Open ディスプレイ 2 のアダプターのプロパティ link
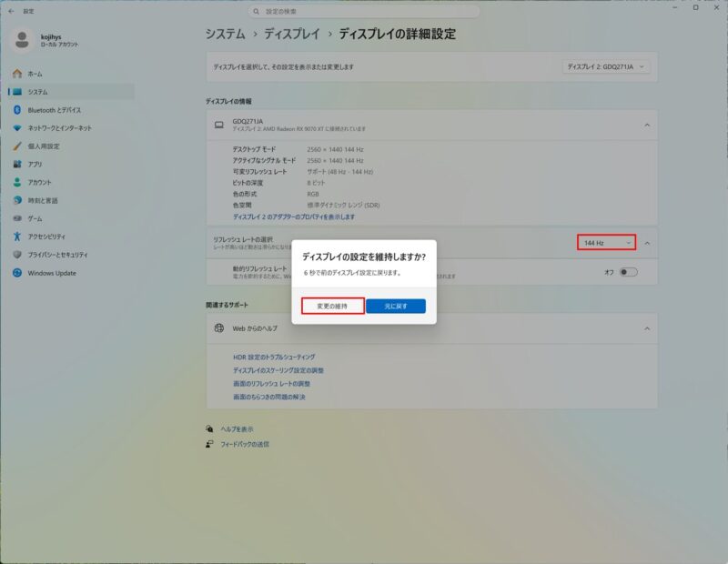The width and height of the screenshot is (728, 564). [x=294, y=217]
